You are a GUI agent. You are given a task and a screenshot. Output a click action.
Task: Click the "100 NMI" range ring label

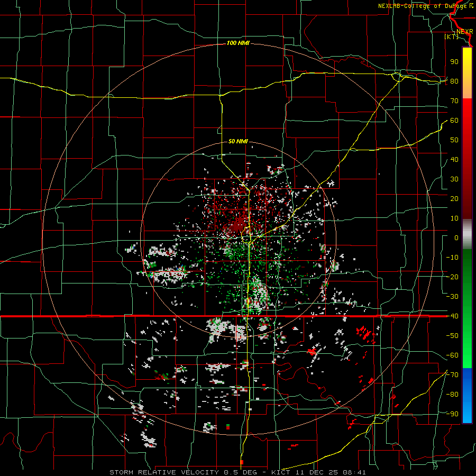[238, 43]
